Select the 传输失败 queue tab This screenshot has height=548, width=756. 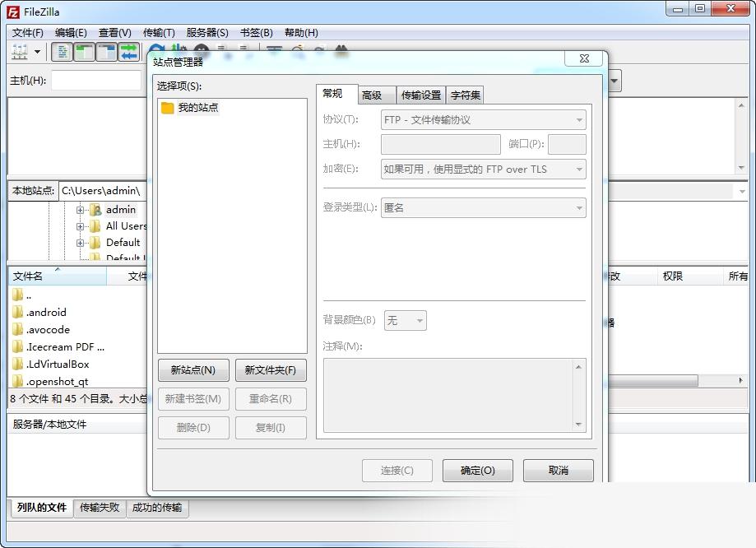point(100,508)
